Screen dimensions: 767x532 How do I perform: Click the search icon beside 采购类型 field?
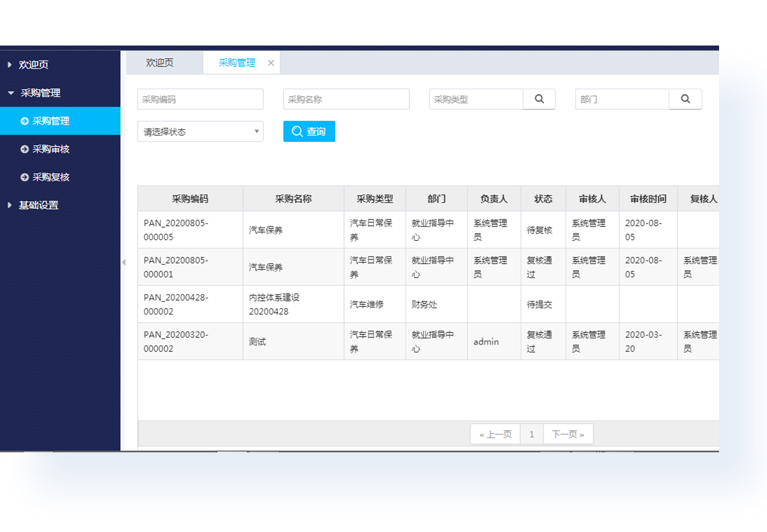[x=539, y=99]
